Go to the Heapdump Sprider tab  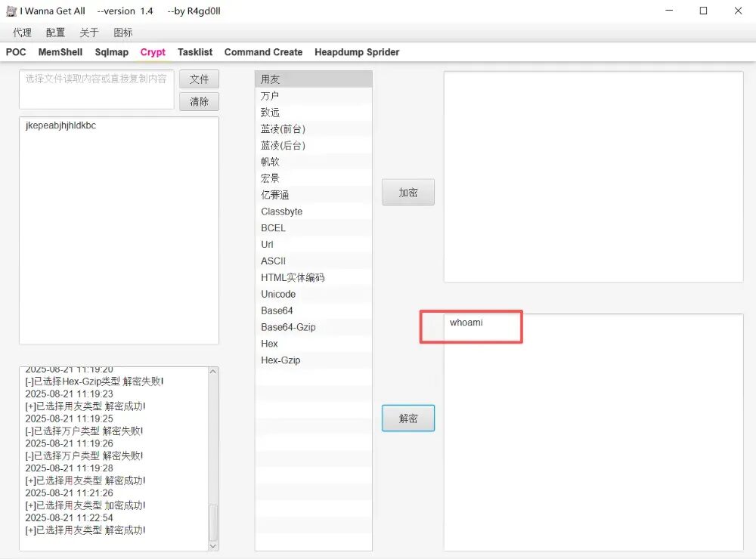pyautogui.click(x=357, y=52)
